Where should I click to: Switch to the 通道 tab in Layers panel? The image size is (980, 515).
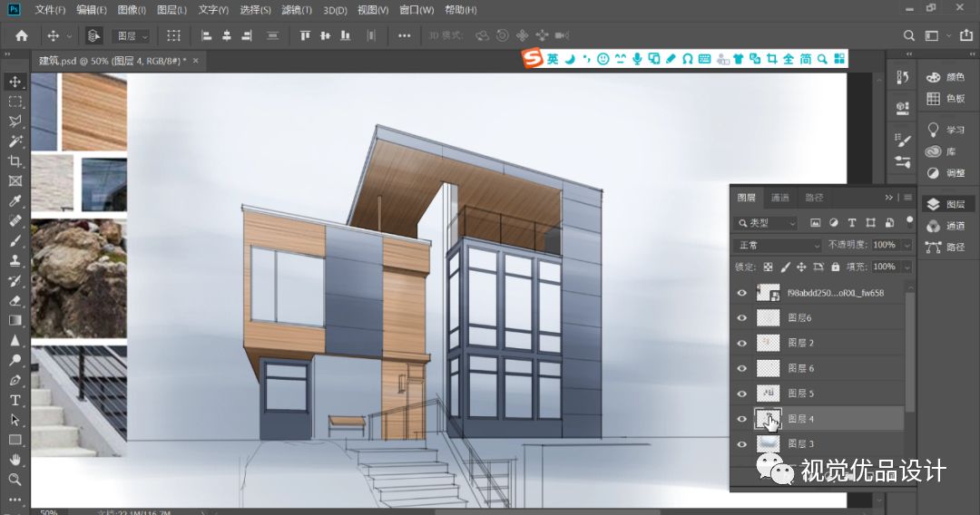point(780,198)
